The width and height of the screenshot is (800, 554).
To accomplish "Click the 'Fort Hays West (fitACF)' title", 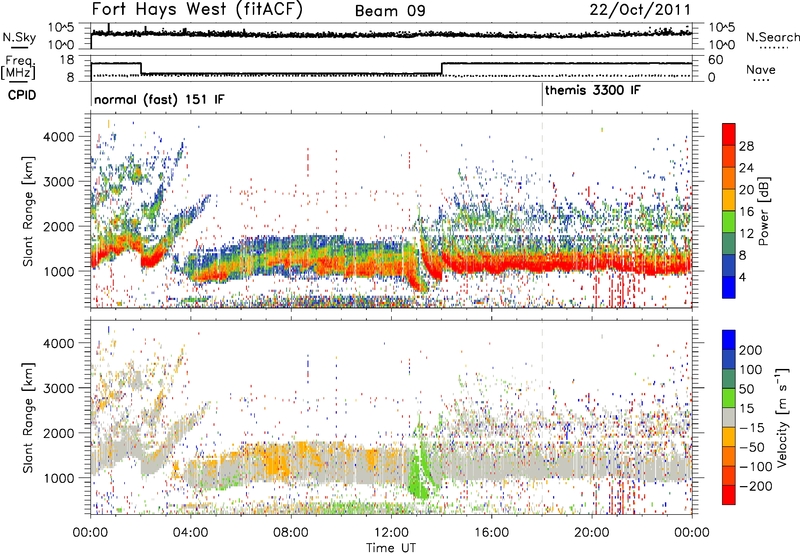I will pyautogui.click(x=197, y=10).
